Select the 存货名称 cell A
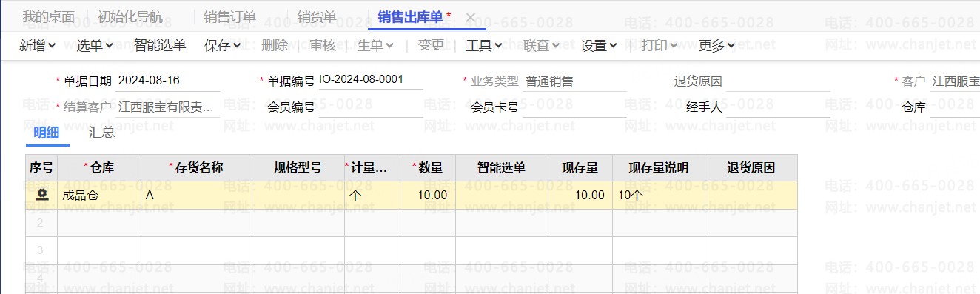The width and height of the screenshot is (980, 294). click(x=196, y=196)
